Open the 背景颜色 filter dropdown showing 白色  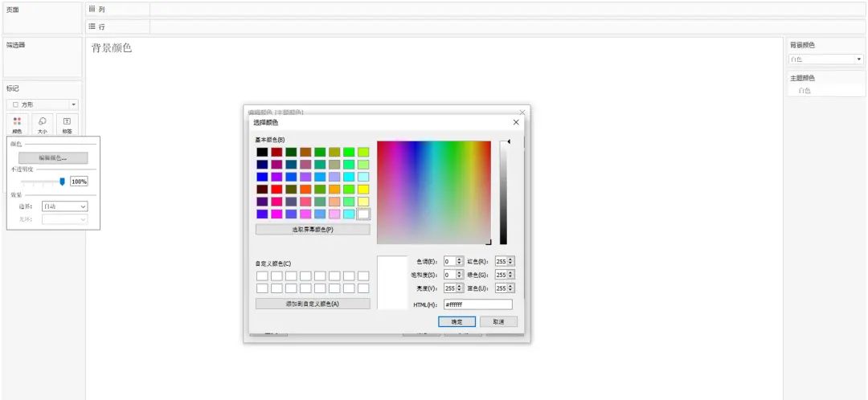[x=825, y=59]
